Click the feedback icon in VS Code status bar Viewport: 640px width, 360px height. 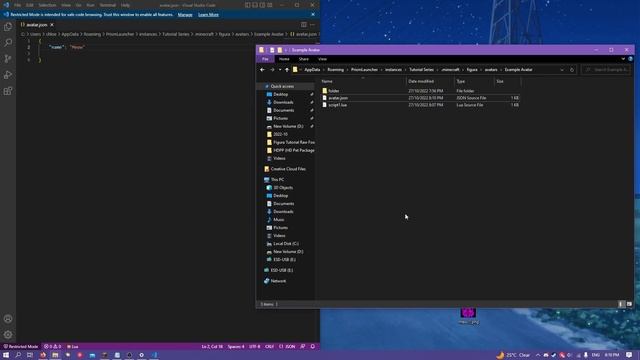[x=303, y=347]
